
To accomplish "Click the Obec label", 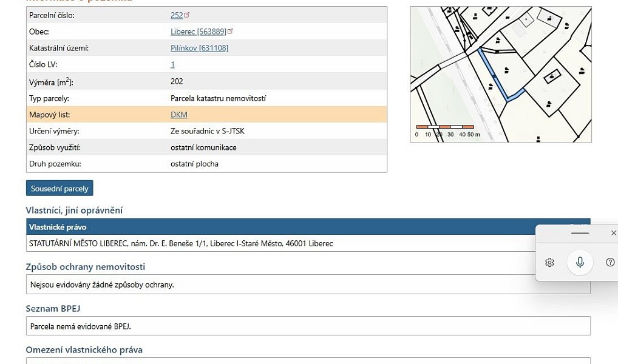I will (x=39, y=32).
